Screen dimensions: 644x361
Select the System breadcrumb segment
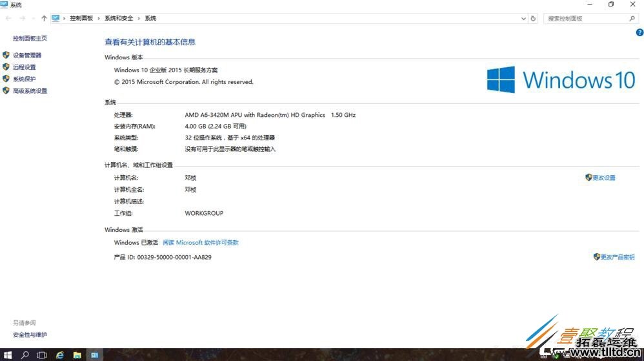[x=150, y=18]
